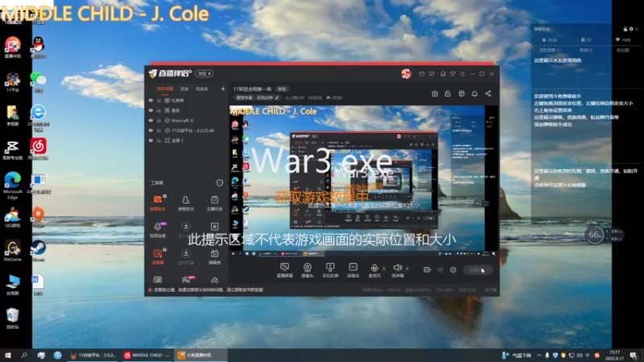The image size is (644, 362).
Task: Click the start streaming button
Action: [477, 270]
